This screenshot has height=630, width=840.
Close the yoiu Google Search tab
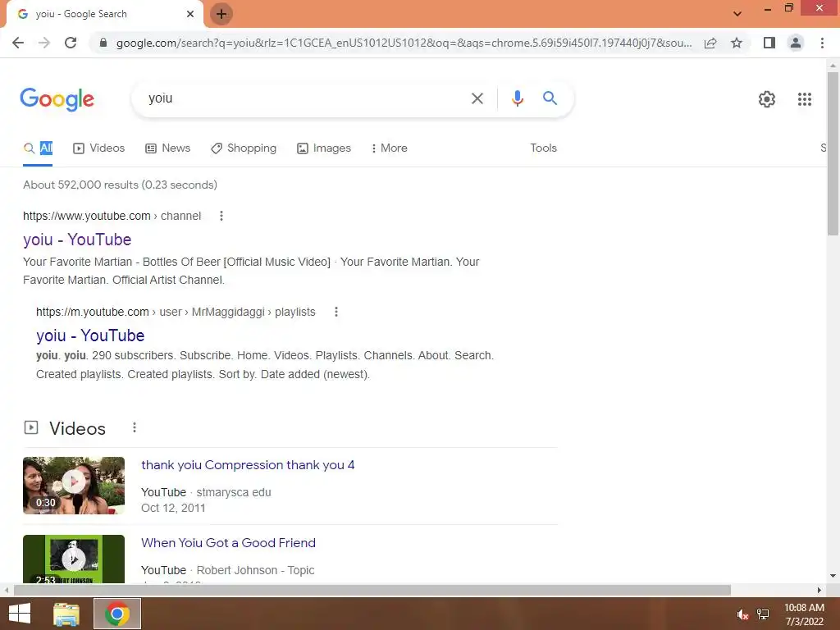click(190, 14)
